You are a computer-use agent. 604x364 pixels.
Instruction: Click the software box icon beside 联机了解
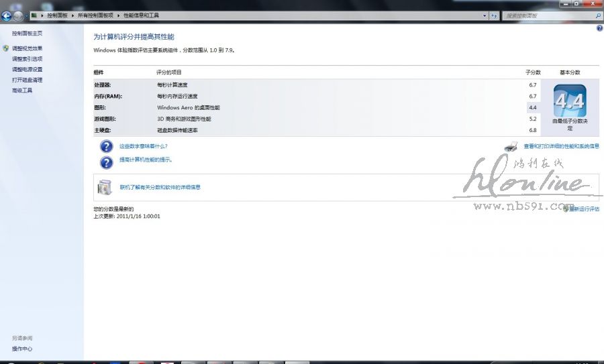(105, 187)
